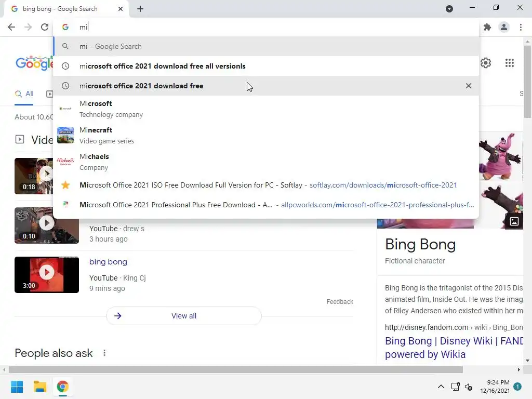Screen dimensions: 532x399
Task: Click the Feedback link
Action: [340, 302]
